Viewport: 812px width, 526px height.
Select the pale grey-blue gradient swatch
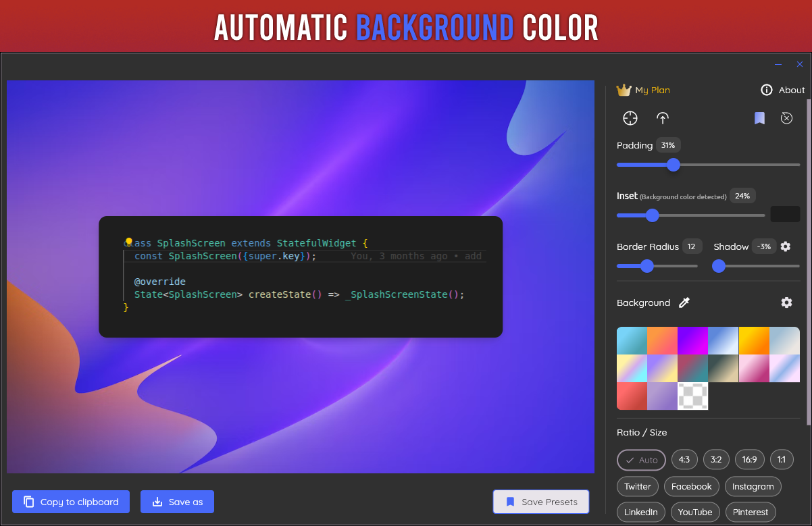click(x=784, y=340)
